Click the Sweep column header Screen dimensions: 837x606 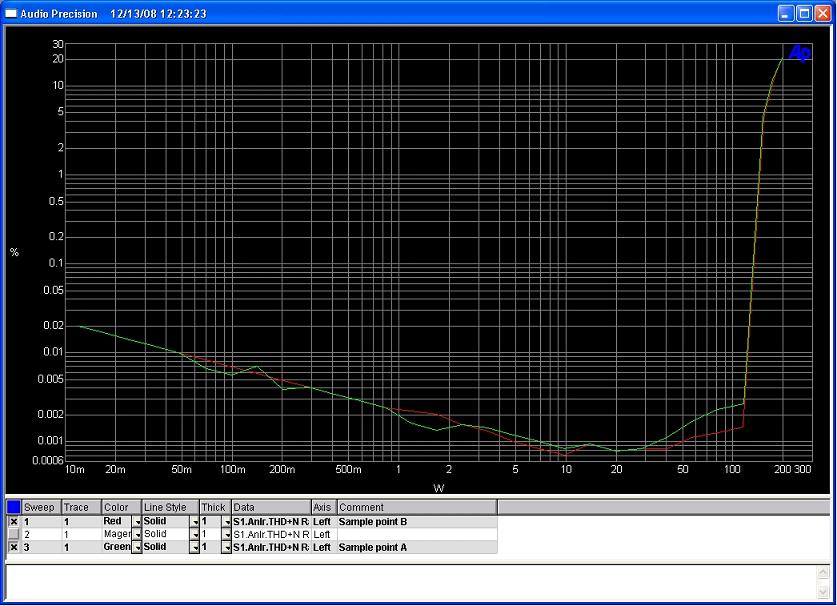pos(41,508)
